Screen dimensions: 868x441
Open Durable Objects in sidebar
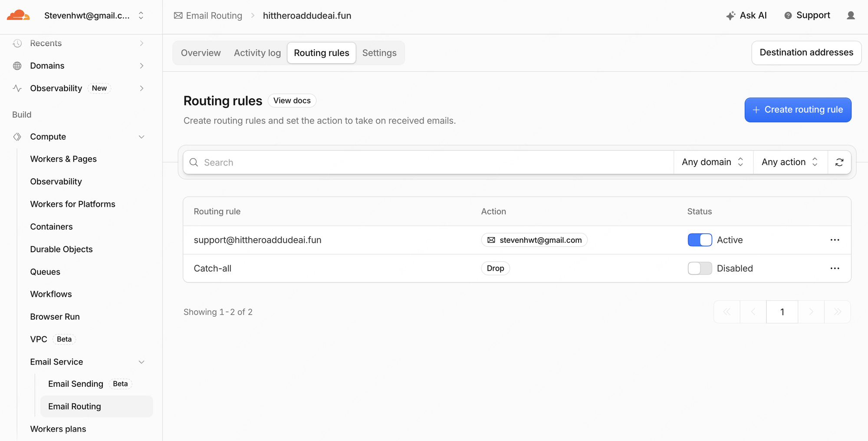click(x=62, y=249)
